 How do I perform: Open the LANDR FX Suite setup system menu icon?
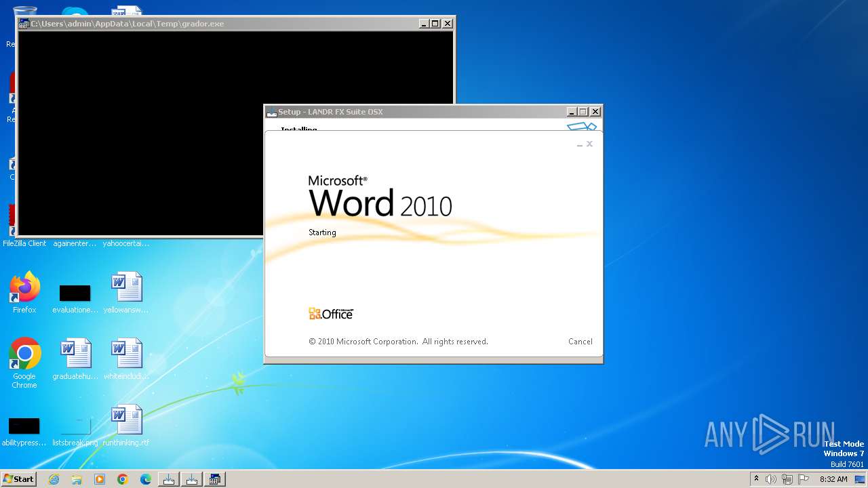coord(272,112)
